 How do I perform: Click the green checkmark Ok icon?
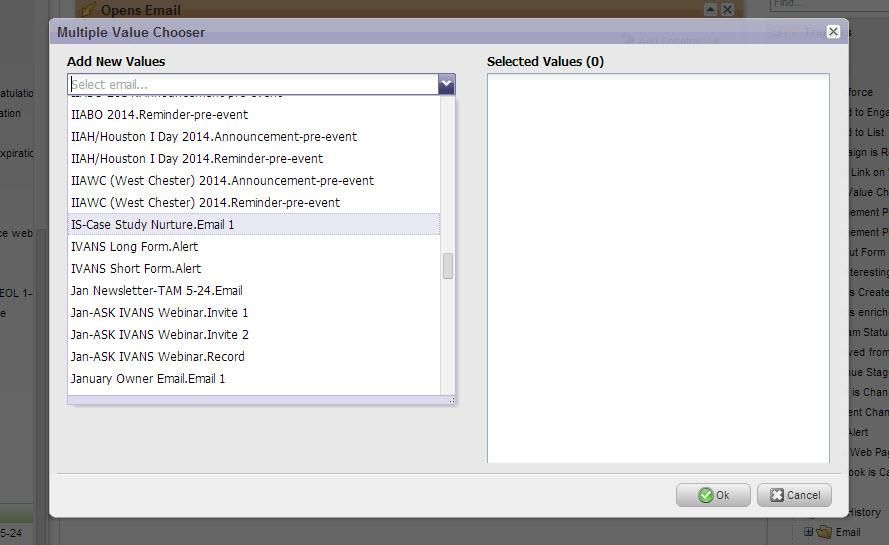click(706, 495)
